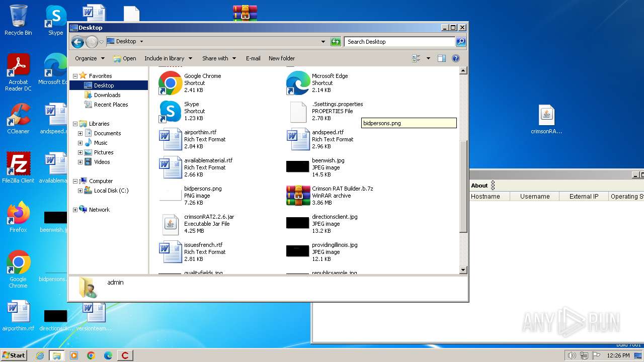Change view using the view icon
644x362 pixels.
point(417,58)
